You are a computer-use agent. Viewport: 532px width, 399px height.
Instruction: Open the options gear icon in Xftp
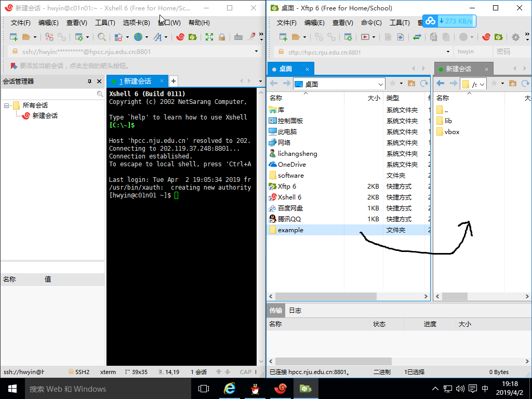click(x=515, y=37)
